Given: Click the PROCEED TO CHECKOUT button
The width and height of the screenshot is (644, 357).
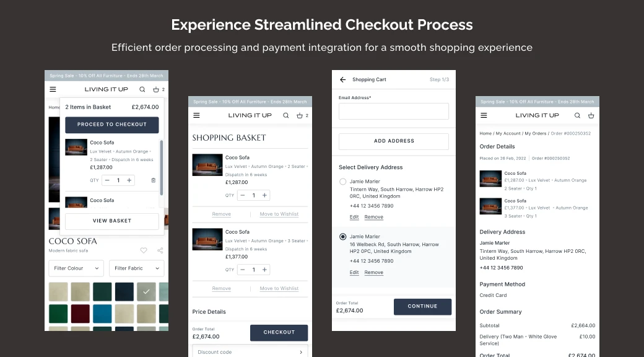Looking at the screenshot, I should (x=111, y=125).
